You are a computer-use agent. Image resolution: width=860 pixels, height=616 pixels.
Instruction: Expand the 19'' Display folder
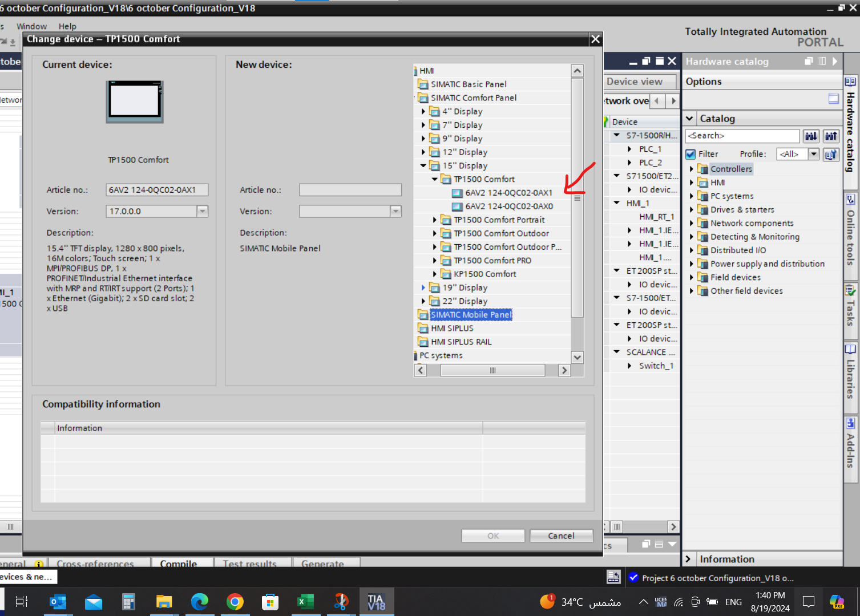(x=423, y=288)
